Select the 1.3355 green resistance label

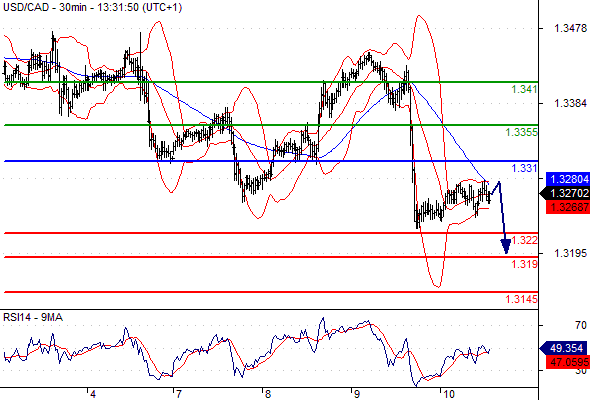(x=522, y=132)
